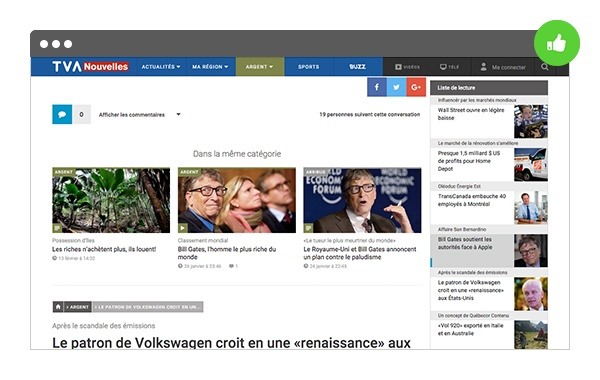Open the Argent dropdown menu
This screenshot has width=600, height=380.
click(259, 67)
